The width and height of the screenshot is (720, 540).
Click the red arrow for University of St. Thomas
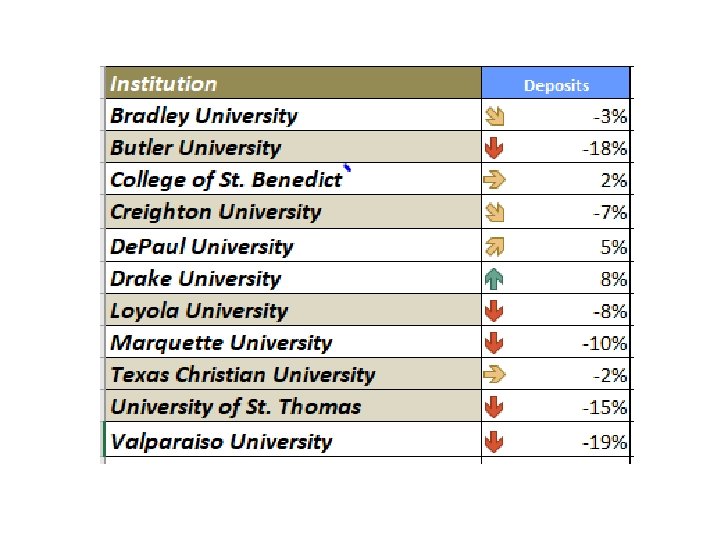[494, 407]
